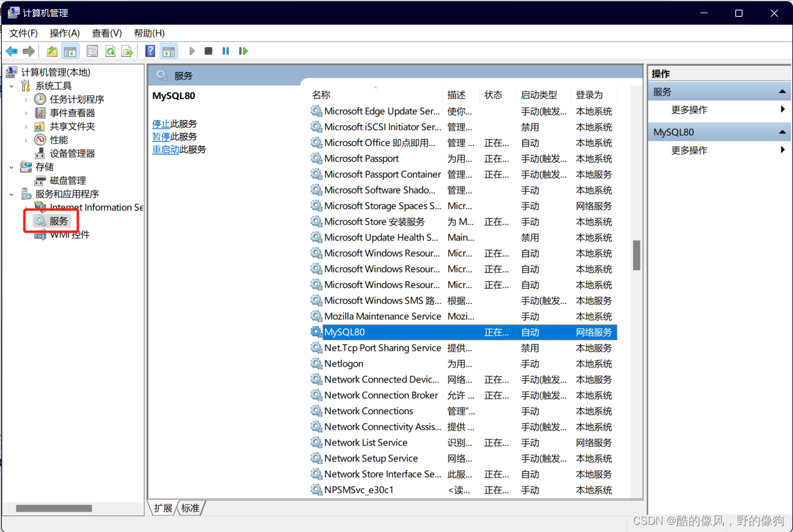793x532 pixels.
Task: Select Network Setup Service row
Action: click(463, 458)
